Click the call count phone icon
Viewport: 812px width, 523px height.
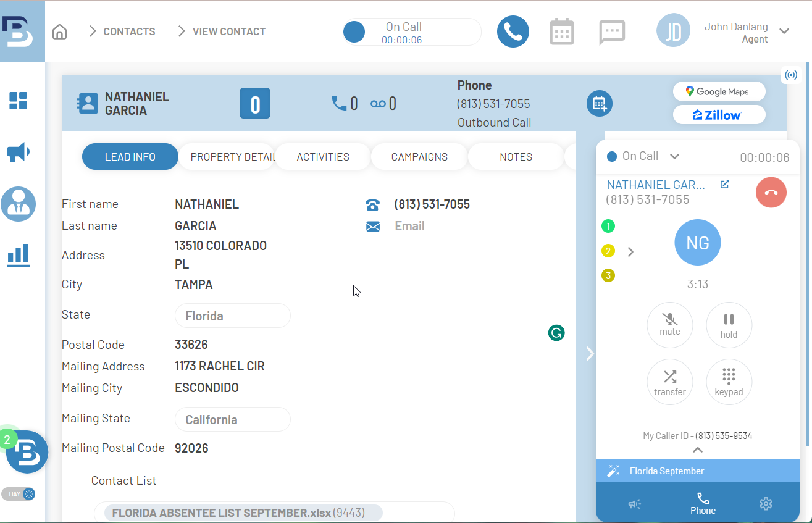click(x=340, y=103)
